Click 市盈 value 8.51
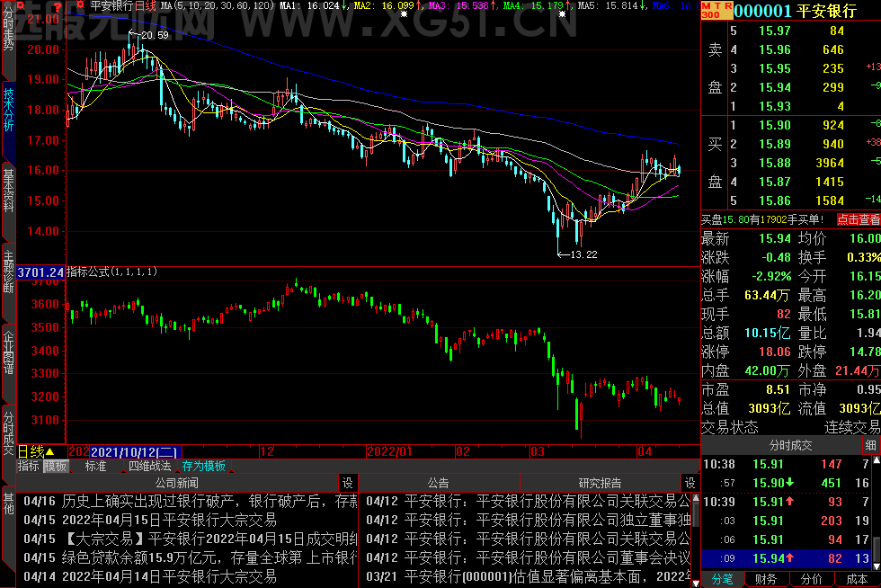This screenshot has width=881, height=588. tap(778, 389)
